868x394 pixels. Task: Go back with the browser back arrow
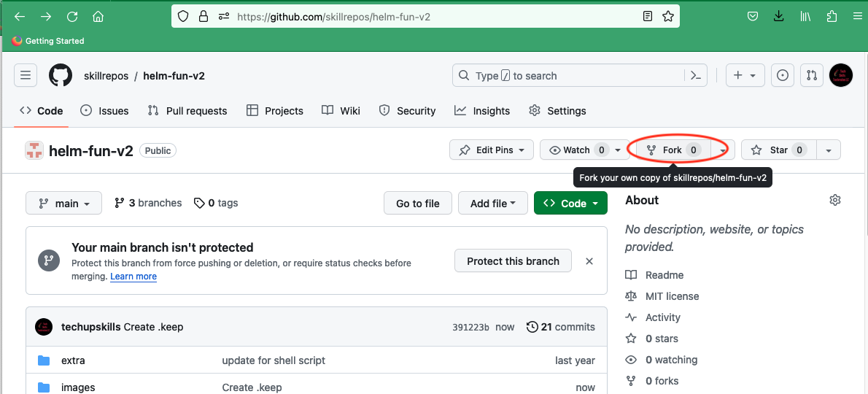(x=20, y=17)
